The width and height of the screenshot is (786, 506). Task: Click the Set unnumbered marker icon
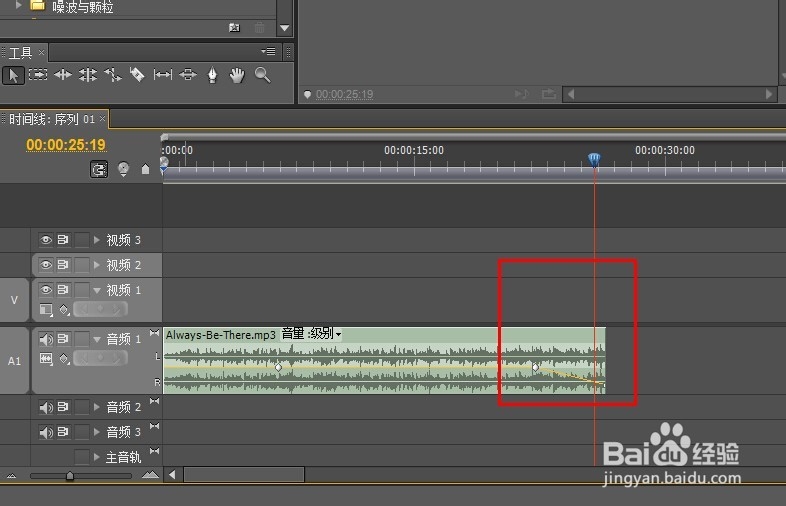click(x=145, y=169)
